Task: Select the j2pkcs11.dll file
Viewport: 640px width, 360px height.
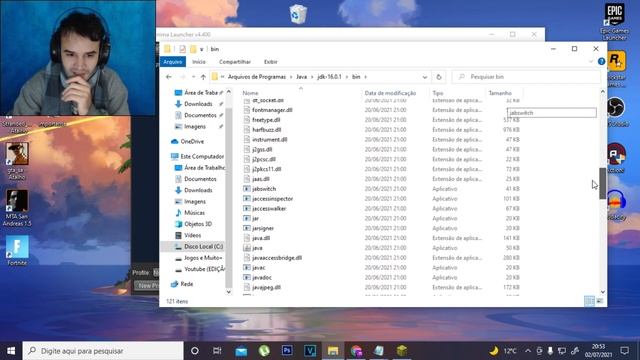Action: (267, 169)
